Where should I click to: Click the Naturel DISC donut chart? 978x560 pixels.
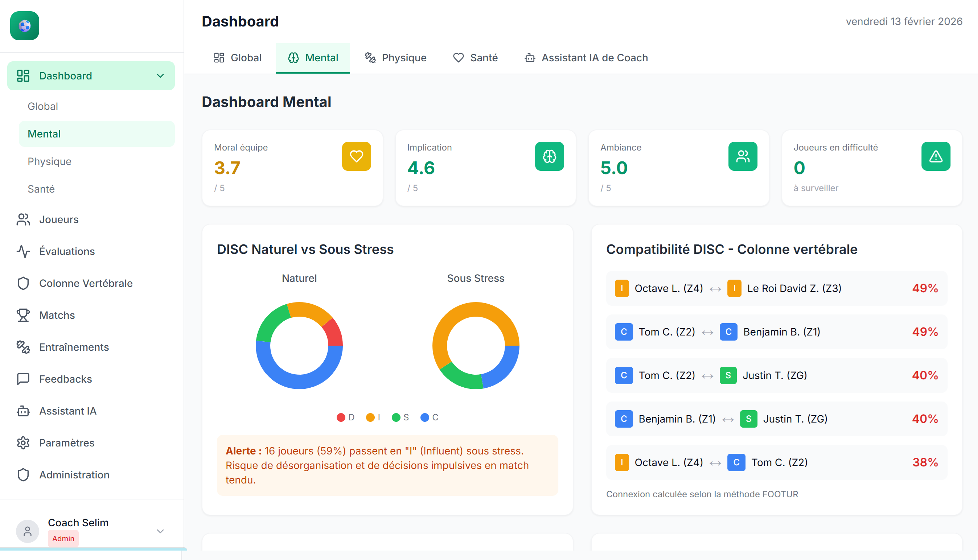pos(299,345)
